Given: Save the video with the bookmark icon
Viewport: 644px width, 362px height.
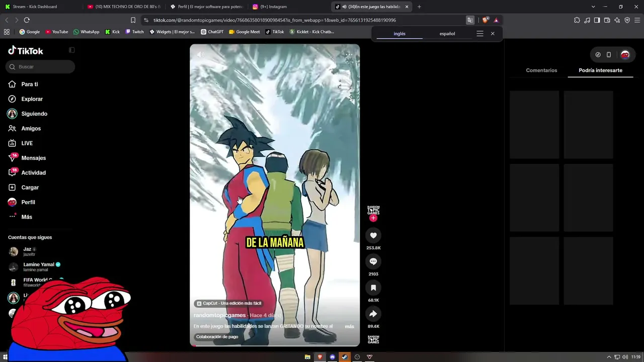Looking at the screenshot, I should 373,288.
